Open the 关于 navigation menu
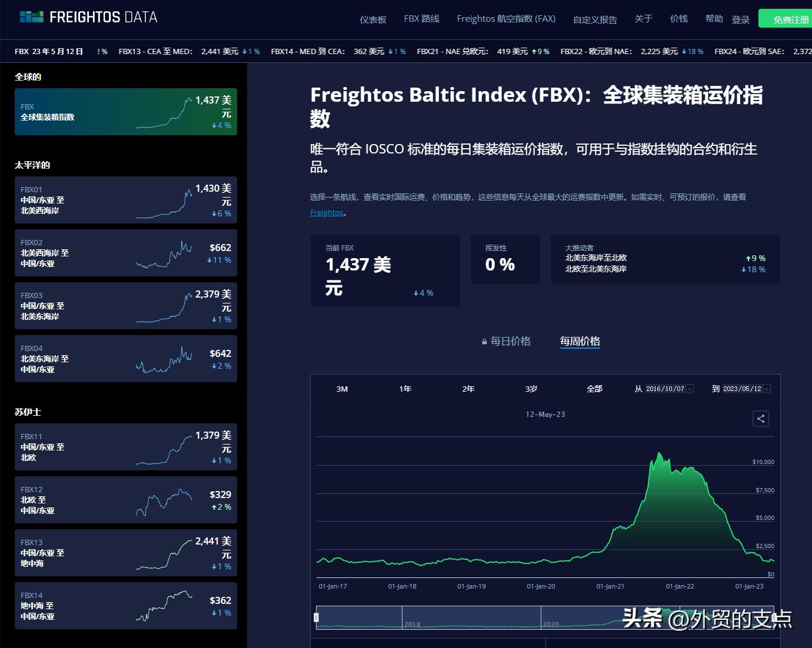 click(x=643, y=19)
